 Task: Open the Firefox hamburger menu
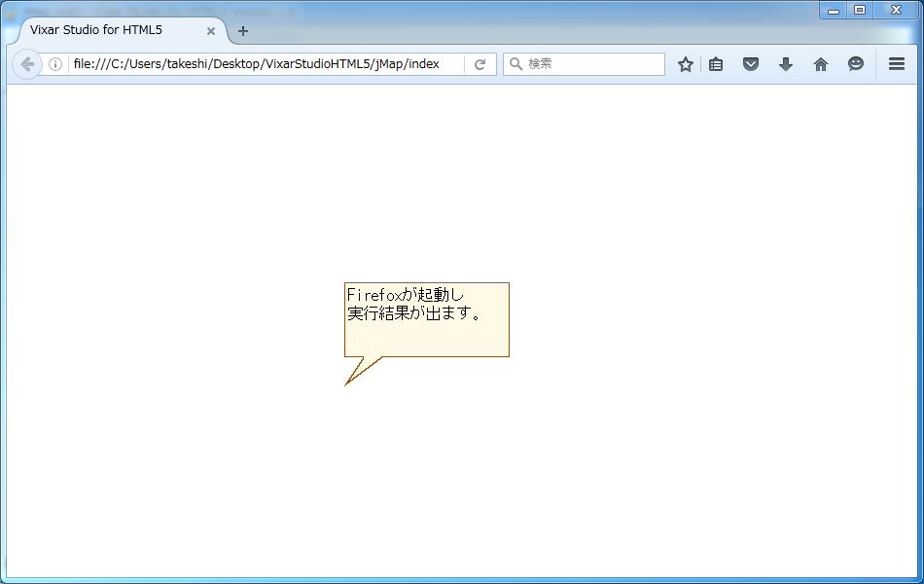(896, 63)
